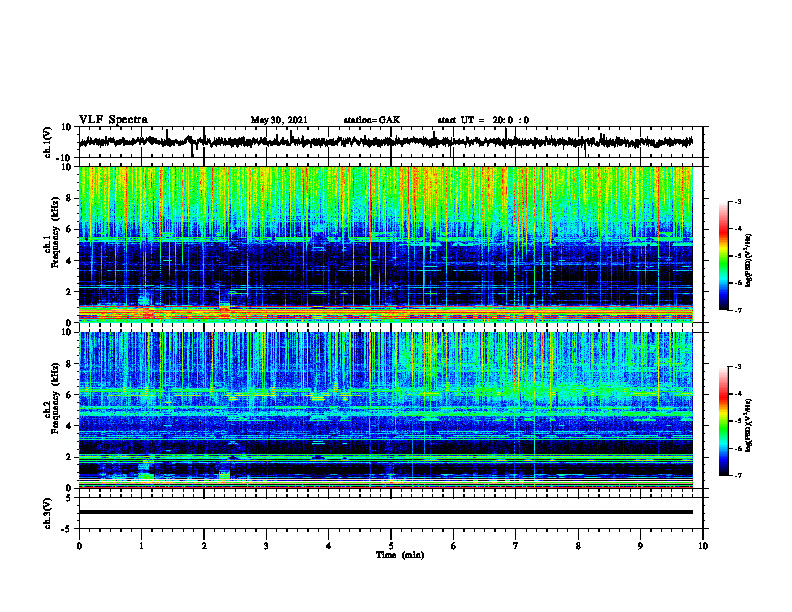Click the flat black ch.3 voltage trace
Image resolution: width=792 pixels, height=612 pixels.
386,512
